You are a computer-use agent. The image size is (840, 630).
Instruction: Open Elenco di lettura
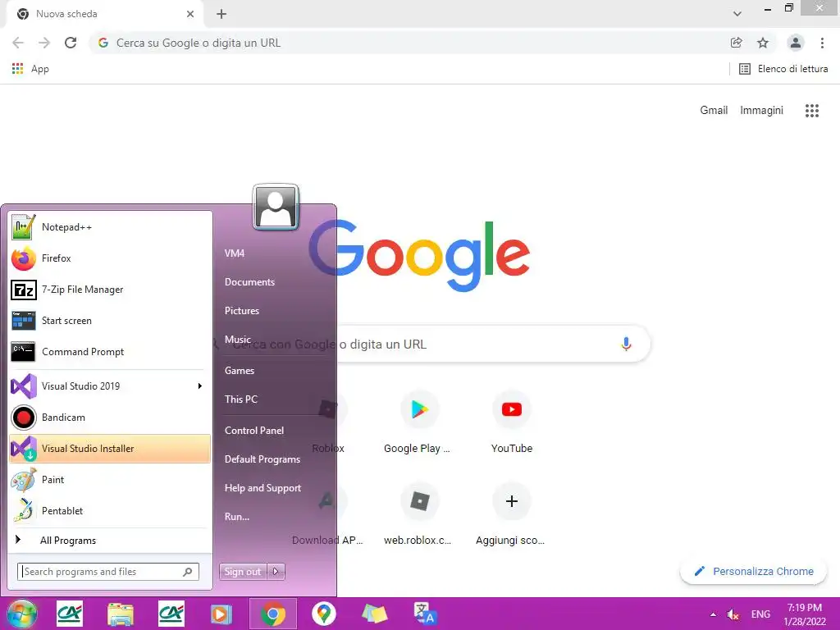(783, 69)
